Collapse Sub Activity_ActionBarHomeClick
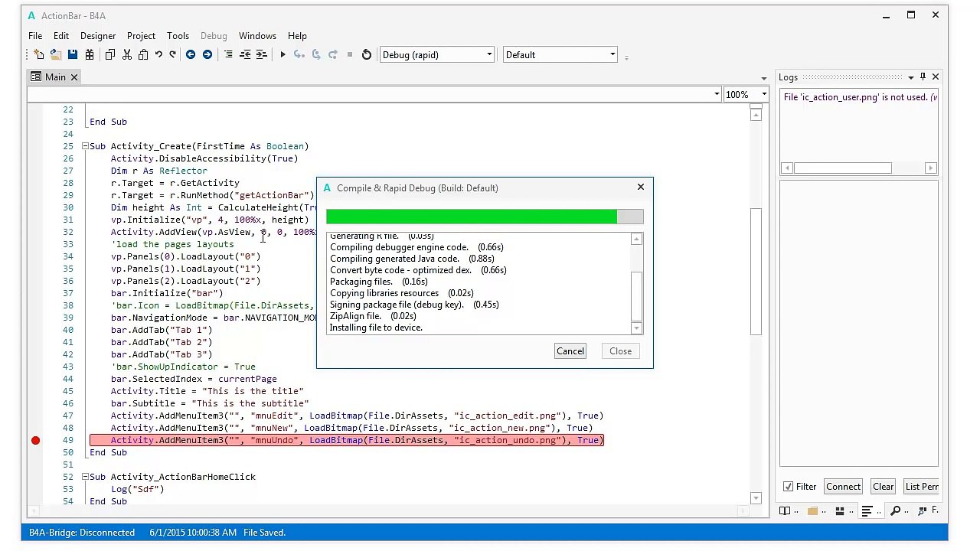 (85, 477)
